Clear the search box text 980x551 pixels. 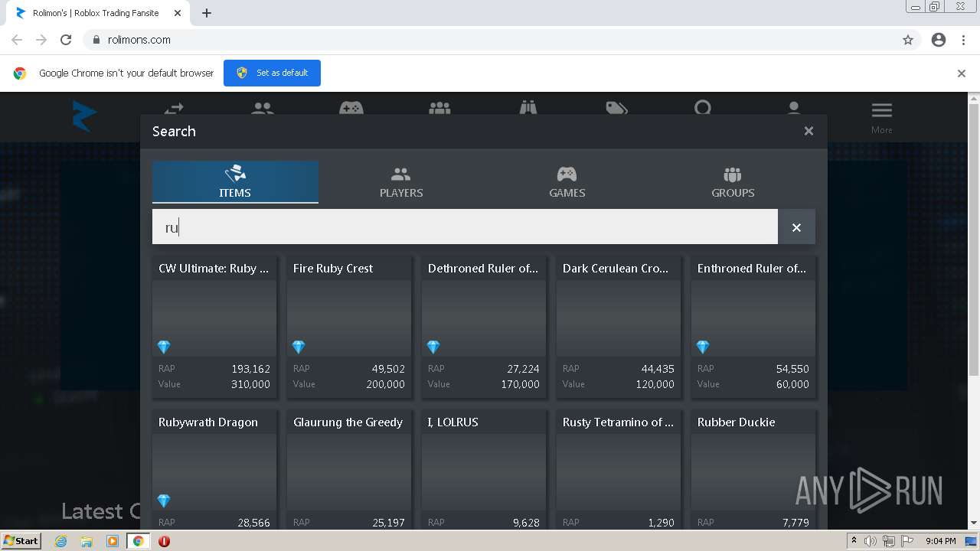tap(796, 227)
